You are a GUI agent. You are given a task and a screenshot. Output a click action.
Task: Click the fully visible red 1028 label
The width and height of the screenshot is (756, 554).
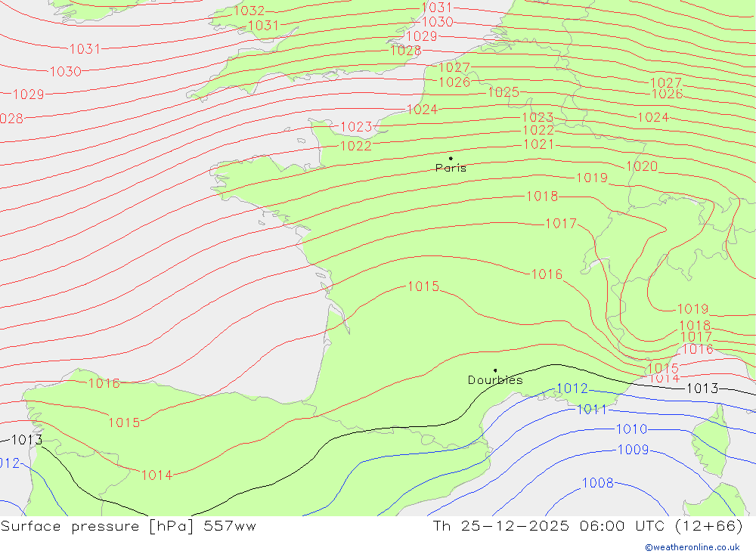(405, 51)
